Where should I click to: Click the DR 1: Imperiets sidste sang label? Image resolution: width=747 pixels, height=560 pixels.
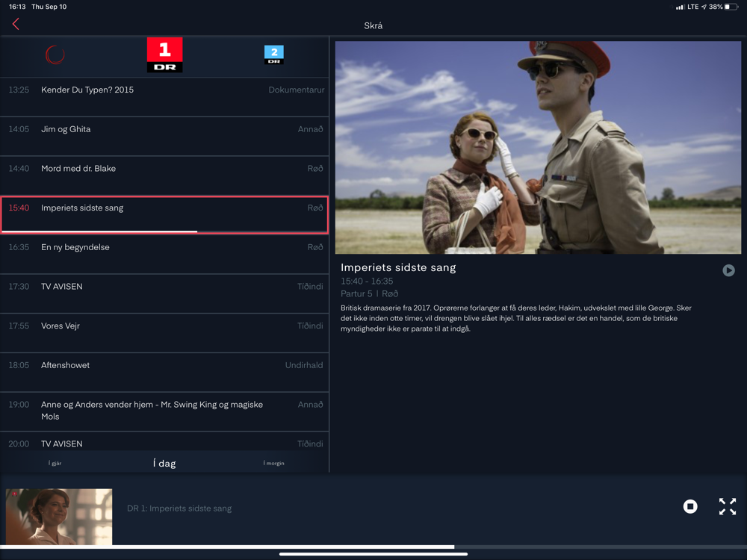point(179,508)
